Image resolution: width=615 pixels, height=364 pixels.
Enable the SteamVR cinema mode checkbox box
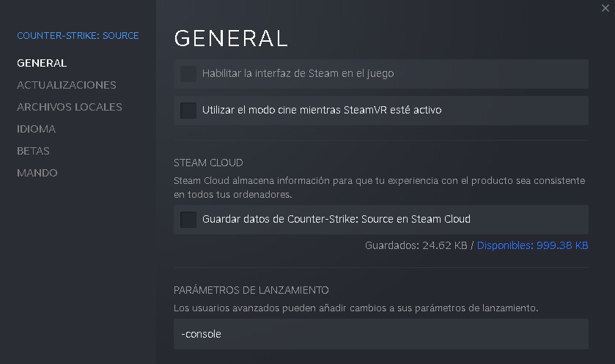click(188, 111)
